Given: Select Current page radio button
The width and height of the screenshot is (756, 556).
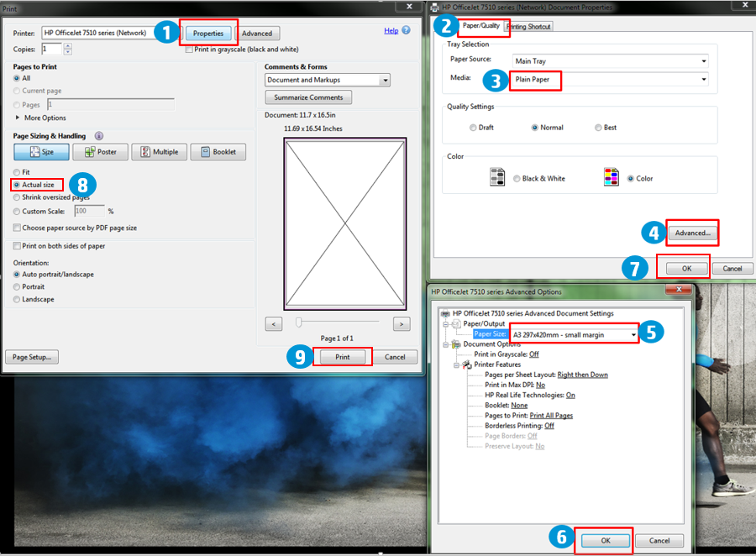Looking at the screenshot, I should 17,91.
